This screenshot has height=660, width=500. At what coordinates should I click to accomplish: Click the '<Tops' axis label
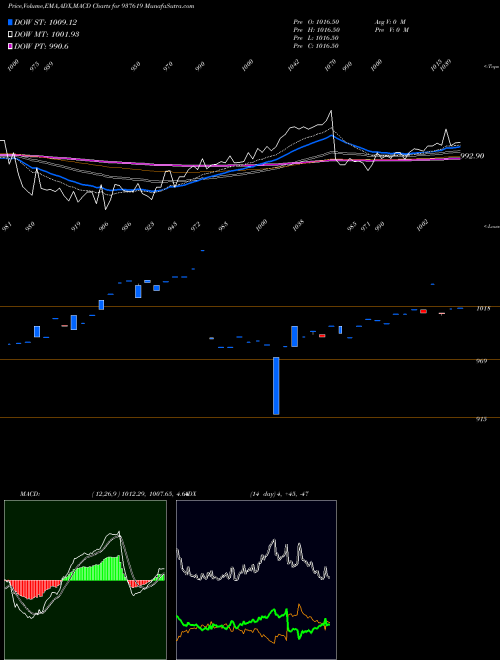coord(491,67)
